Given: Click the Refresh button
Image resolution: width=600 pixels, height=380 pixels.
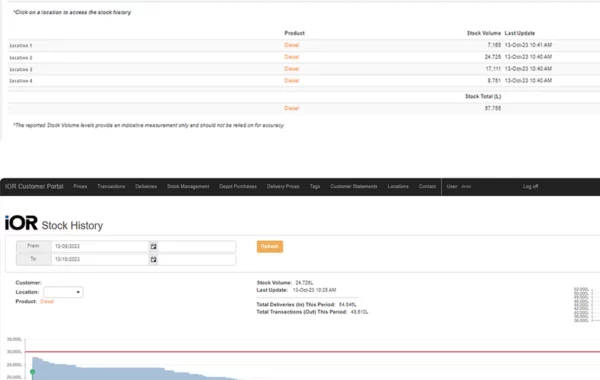Looking at the screenshot, I should point(270,246).
